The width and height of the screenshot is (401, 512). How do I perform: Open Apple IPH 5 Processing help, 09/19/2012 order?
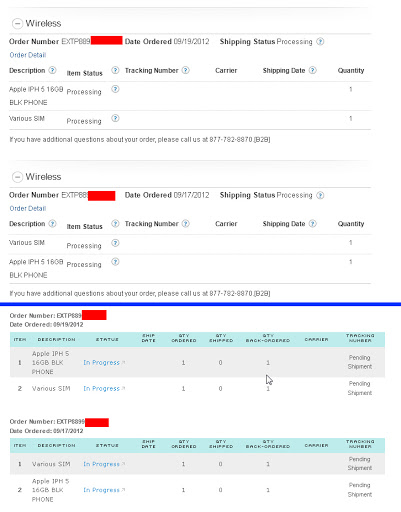tap(115, 89)
